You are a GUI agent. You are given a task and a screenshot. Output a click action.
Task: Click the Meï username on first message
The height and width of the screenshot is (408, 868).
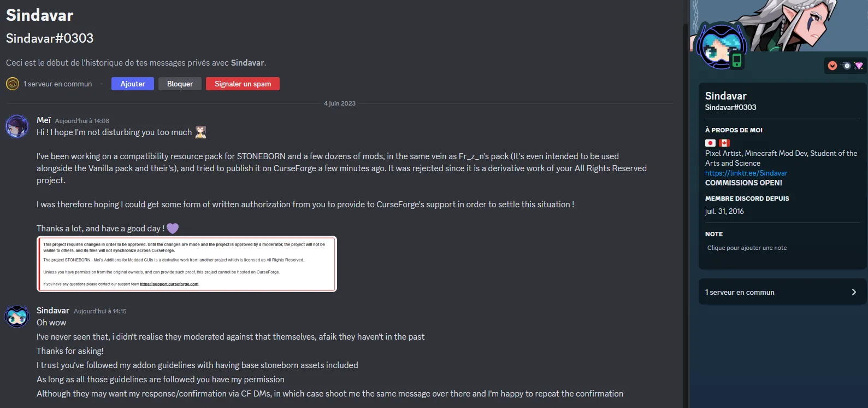point(44,120)
